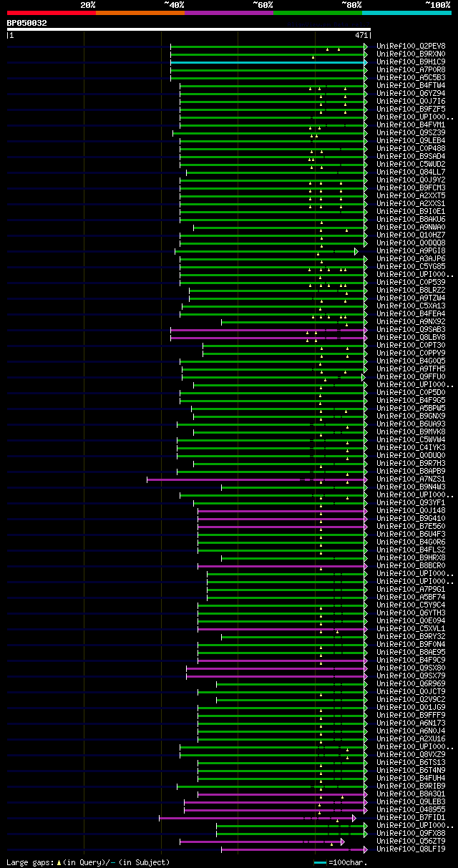Select the UniRef100_A2XXT5 label
The width and height of the screenshot is (458, 868).
(411, 196)
